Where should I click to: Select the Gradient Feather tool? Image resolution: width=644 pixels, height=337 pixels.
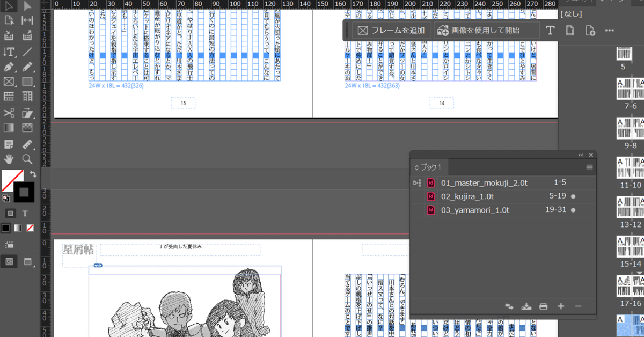tap(27, 128)
